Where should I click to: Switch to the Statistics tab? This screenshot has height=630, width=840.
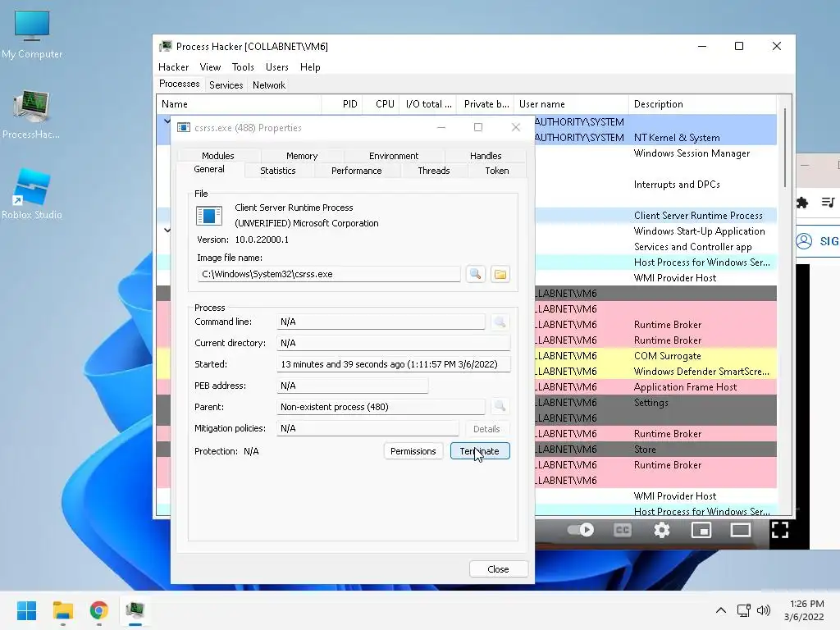[278, 171]
